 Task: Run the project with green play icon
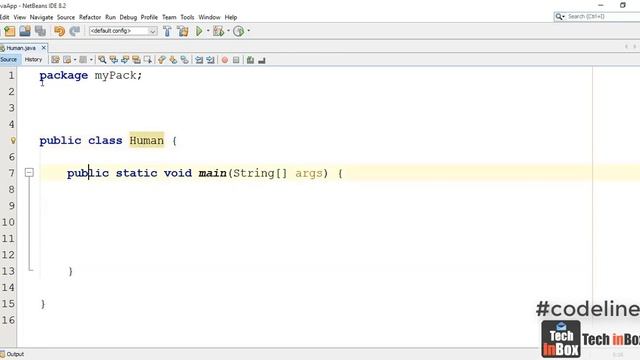(199, 31)
